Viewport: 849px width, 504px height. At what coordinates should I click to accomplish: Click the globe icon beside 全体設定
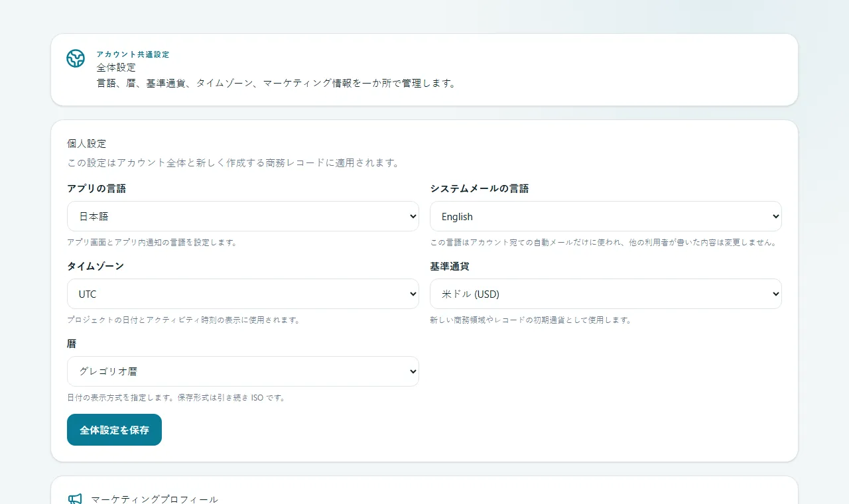point(76,58)
